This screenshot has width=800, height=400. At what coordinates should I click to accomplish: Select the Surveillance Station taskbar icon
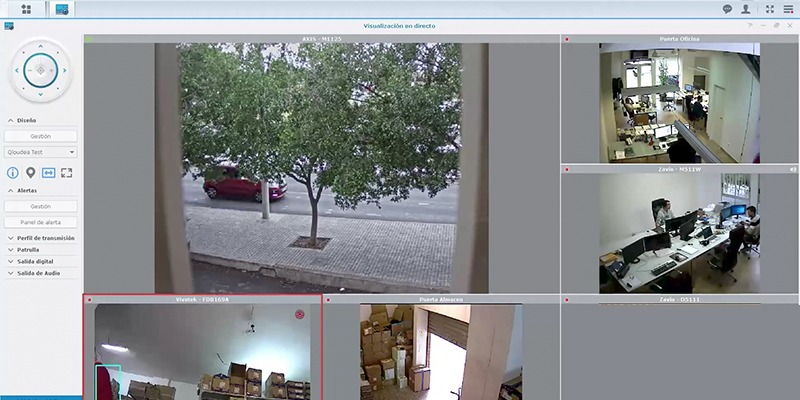coord(62,9)
